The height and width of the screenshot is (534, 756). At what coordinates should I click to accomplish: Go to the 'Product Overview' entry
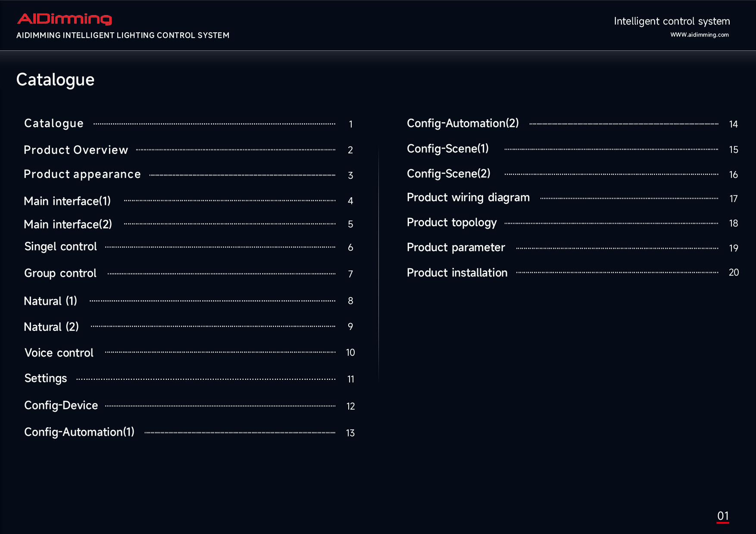[x=76, y=150]
